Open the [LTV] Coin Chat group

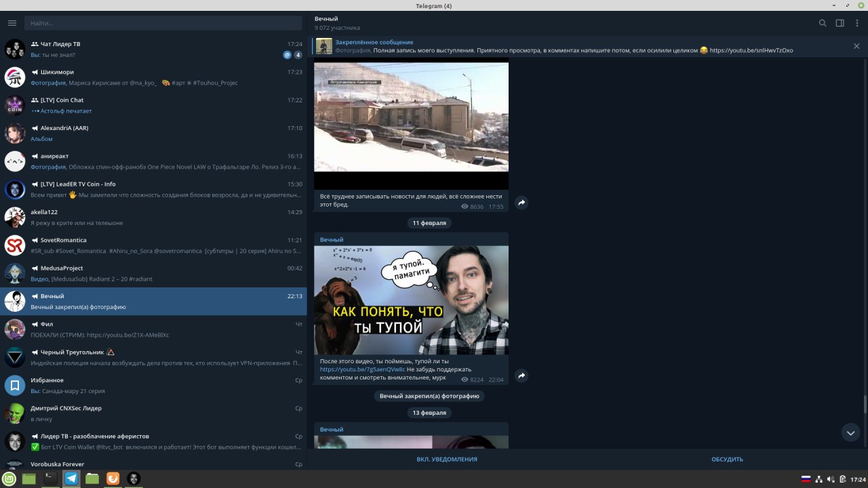153,105
